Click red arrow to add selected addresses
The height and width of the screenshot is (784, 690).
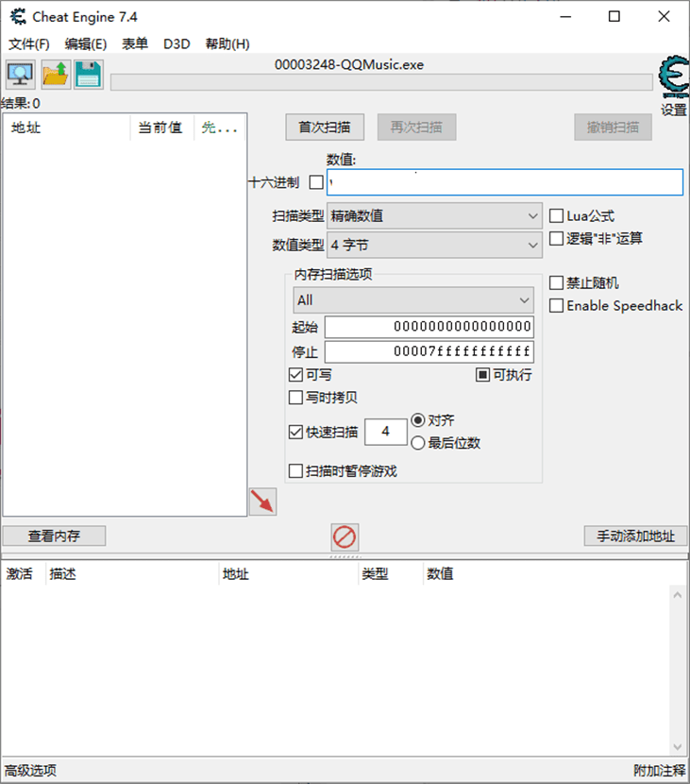[262, 502]
